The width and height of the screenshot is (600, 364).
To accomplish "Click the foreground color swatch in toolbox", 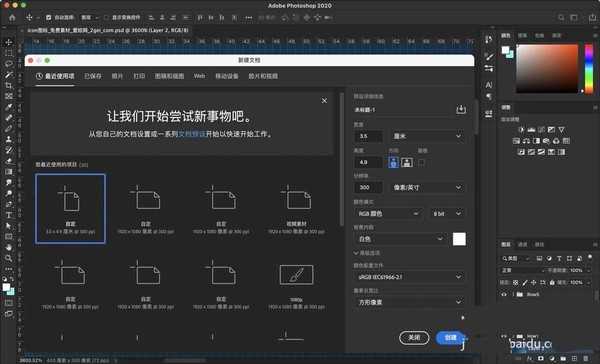I will [6, 287].
